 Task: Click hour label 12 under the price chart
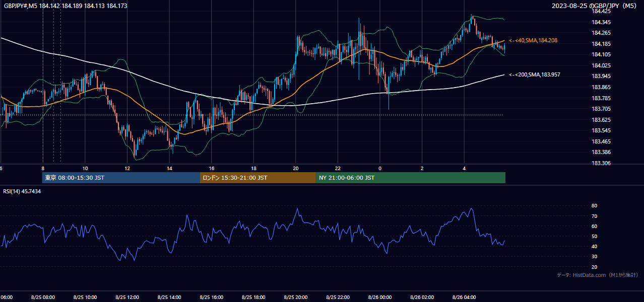(x=127, y=169)
